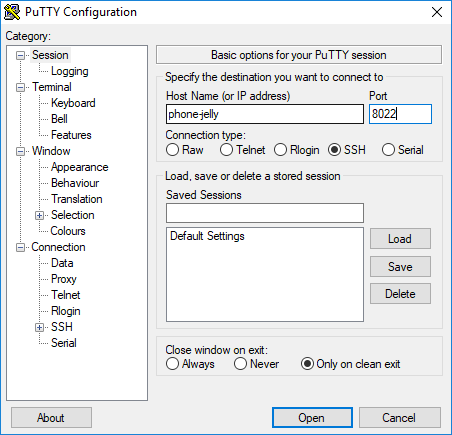This screenshot has width=452, height=435.
Task: Set close window on exit to Never
Action: 240,364
